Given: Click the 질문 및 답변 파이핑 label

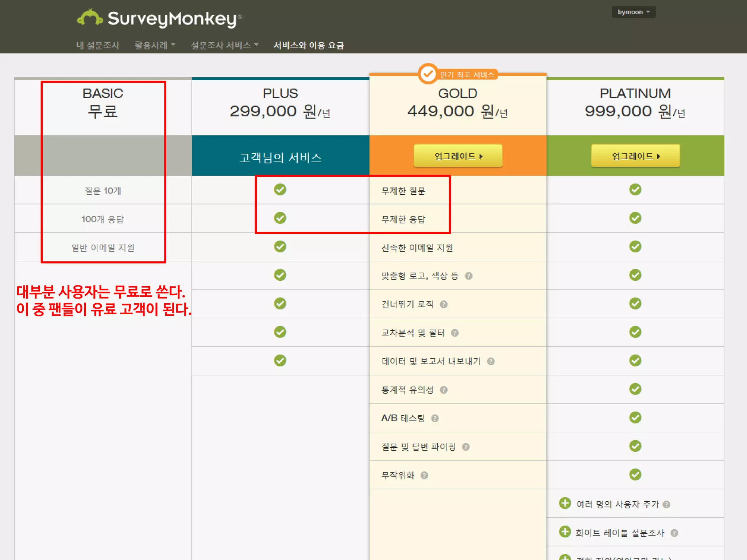Looking at the screenshot, I should coord(419,447).
